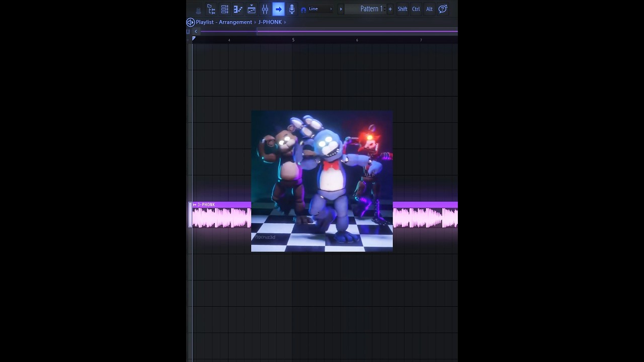Click the dancing animatronics image
The height and width of the screenshot is (362, 644).
[322, 181]
